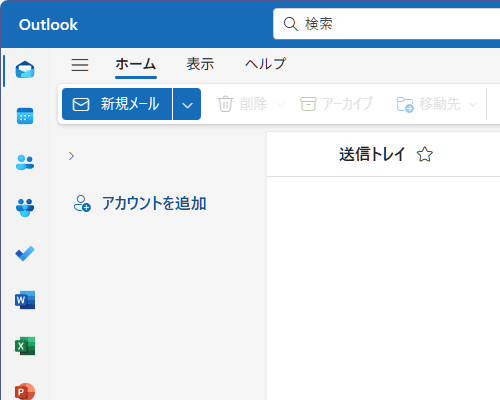500x400 pixels.
Task: Open the People contacts icon
Action: pyautogui.click(x=25, y=162)
